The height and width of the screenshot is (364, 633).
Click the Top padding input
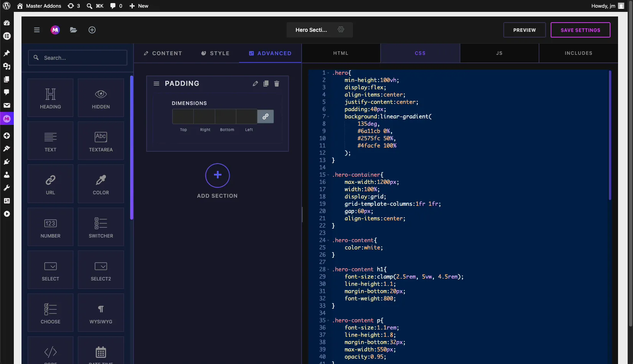pos(183,116)
